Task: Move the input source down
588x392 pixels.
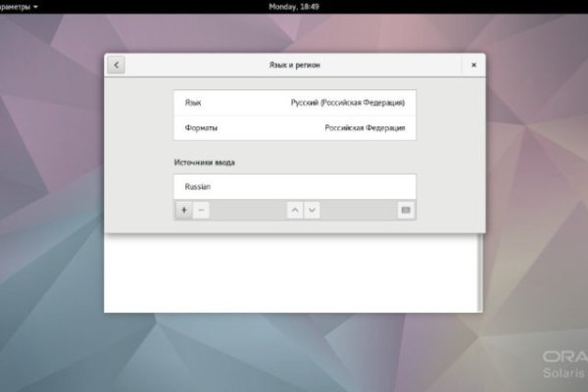Action: click(312, 210)
